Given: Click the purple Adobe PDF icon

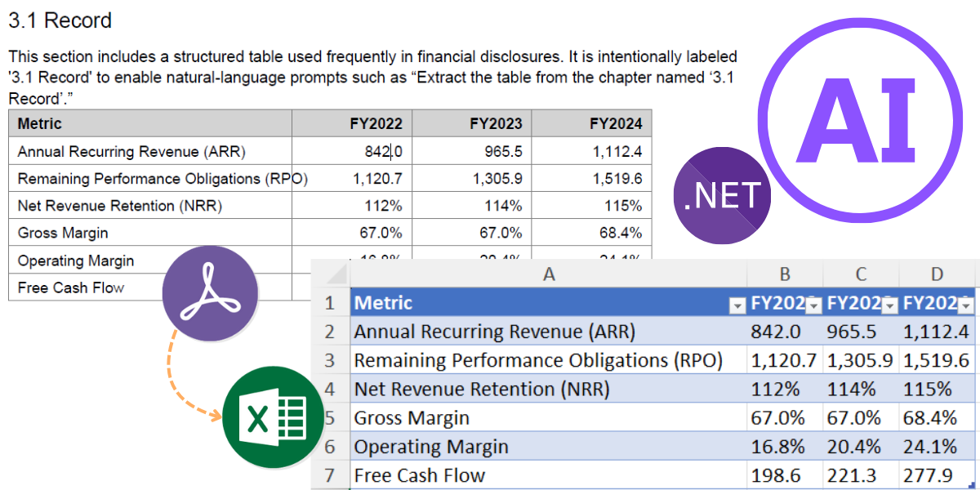Looking at the screenshot, I should click(x=210, y=294).
